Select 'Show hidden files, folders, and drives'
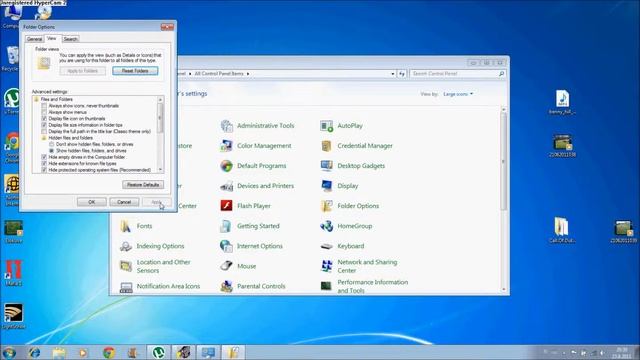 [51, 151]
